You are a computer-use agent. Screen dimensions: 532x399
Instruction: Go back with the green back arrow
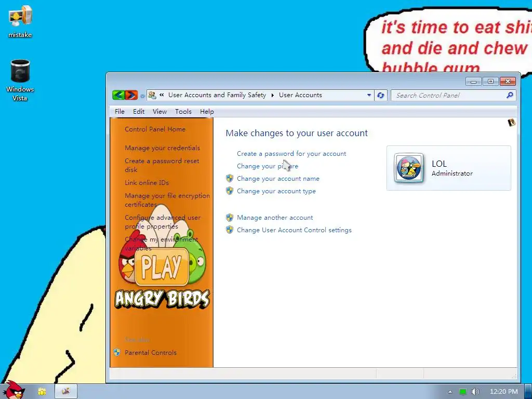pyautogui.click(x=118, y=95)
